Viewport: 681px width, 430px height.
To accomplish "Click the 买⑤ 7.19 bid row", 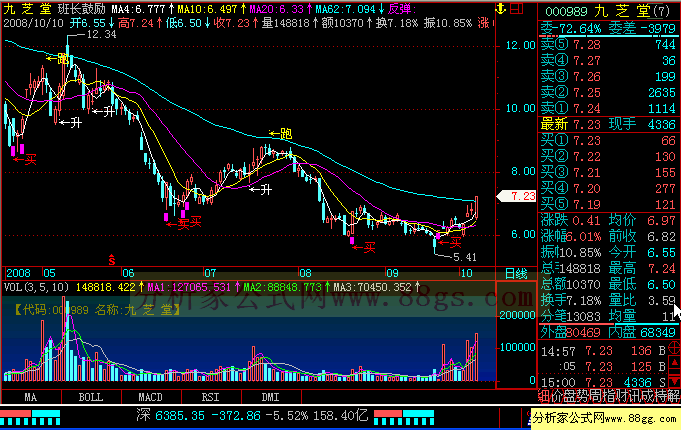I will coord(608,204).
